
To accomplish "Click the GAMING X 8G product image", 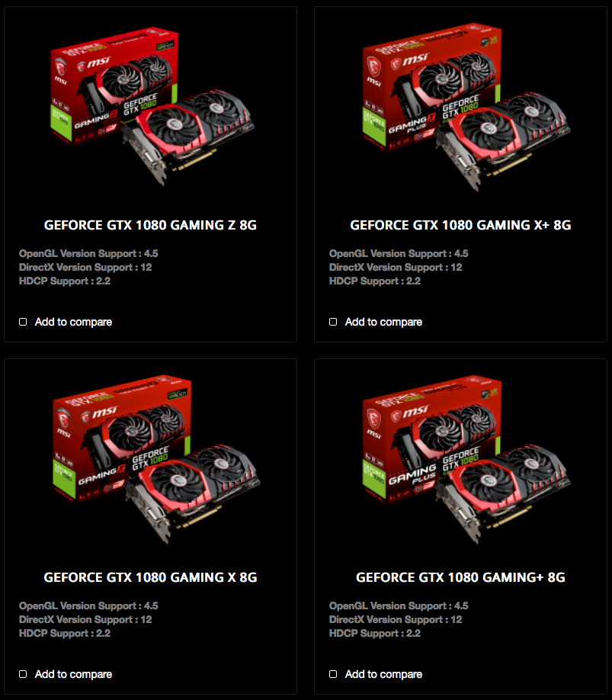I will (155, 460).
